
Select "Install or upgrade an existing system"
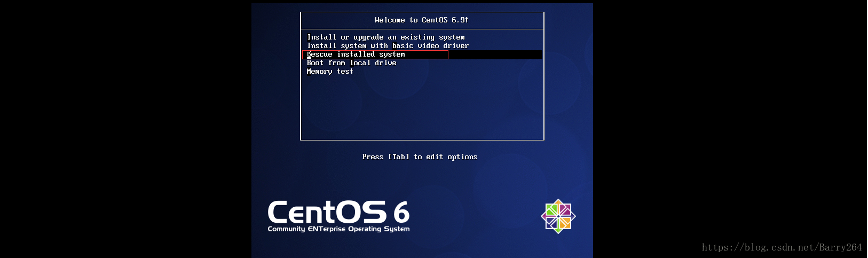point(386,37)
